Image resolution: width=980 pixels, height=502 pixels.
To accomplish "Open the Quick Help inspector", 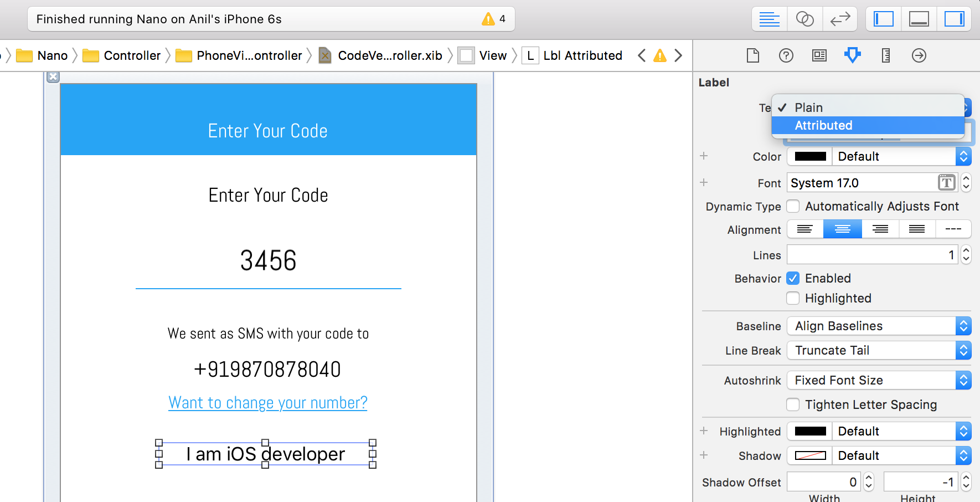I will (786, 55).
